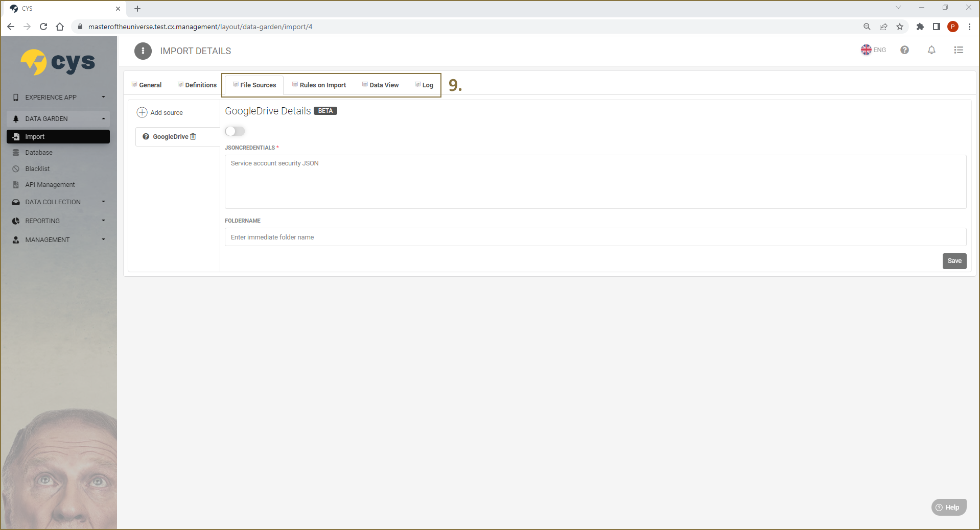This screenshot has height=530, width=980.
Task: Delete the GoogleDrive source via trash icon
Action: pos(193,136)
